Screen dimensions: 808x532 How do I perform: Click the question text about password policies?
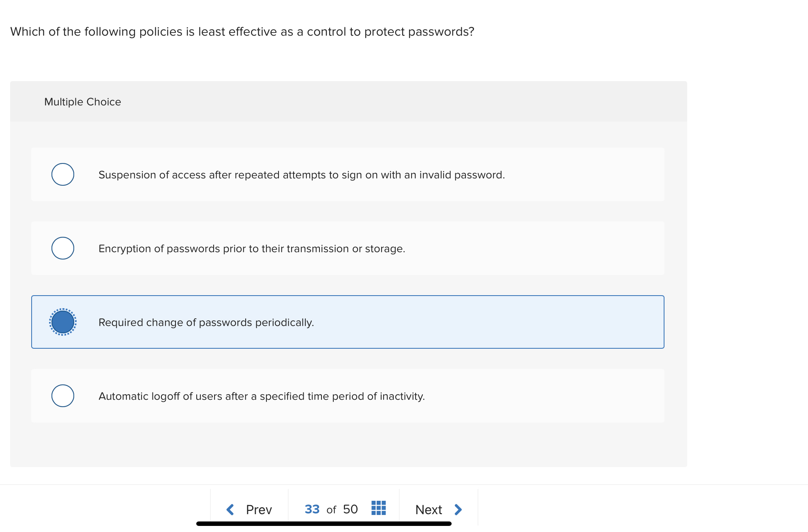(x=242, y=32)
